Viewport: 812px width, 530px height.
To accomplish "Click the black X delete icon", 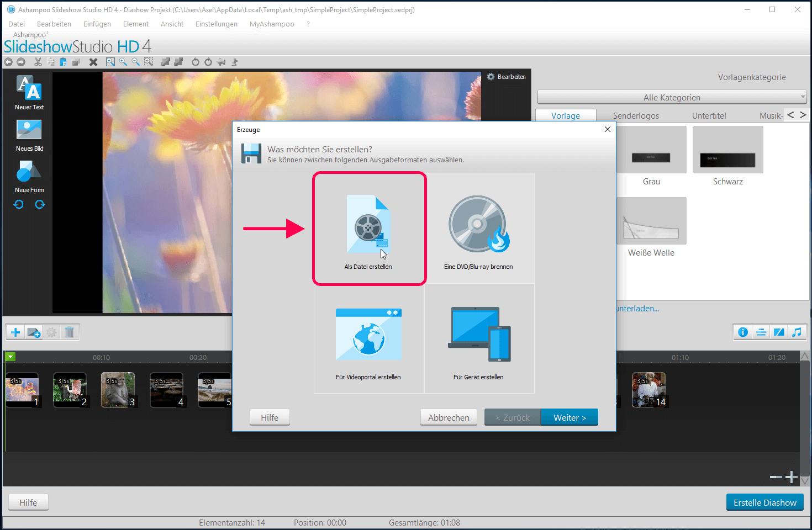I will click(x=93, y=62).
